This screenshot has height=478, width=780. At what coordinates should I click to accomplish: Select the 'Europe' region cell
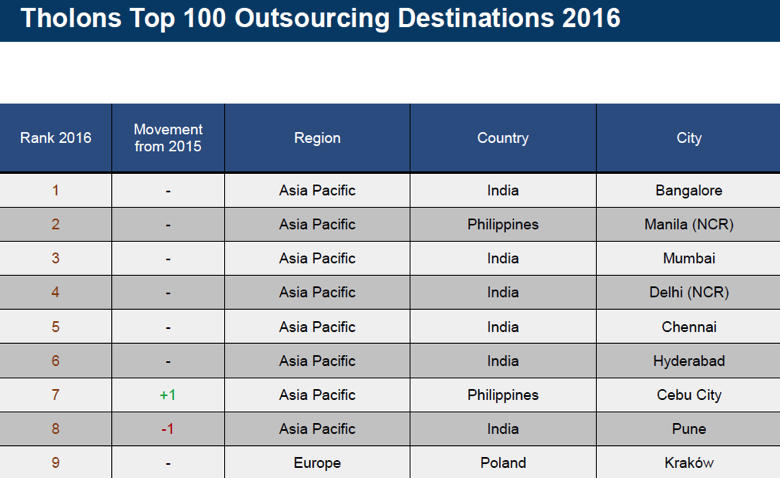pos(317,463)
